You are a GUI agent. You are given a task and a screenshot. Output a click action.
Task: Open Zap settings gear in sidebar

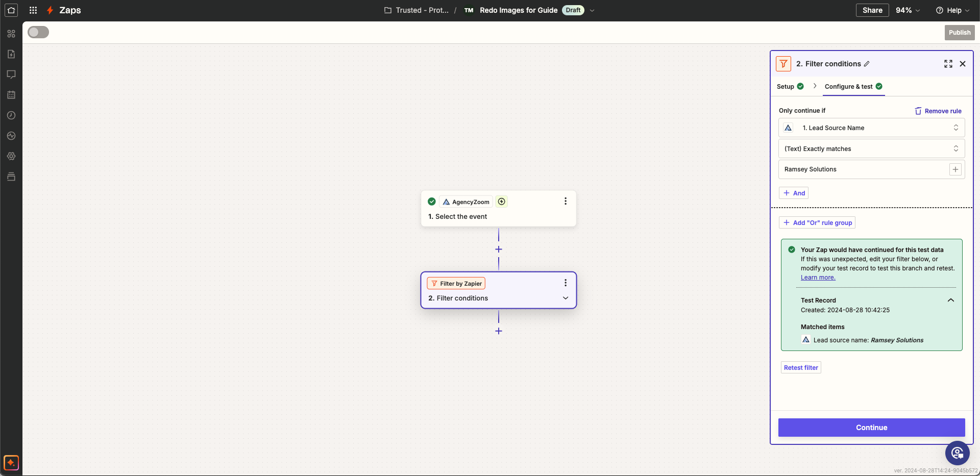pos(11,156)
